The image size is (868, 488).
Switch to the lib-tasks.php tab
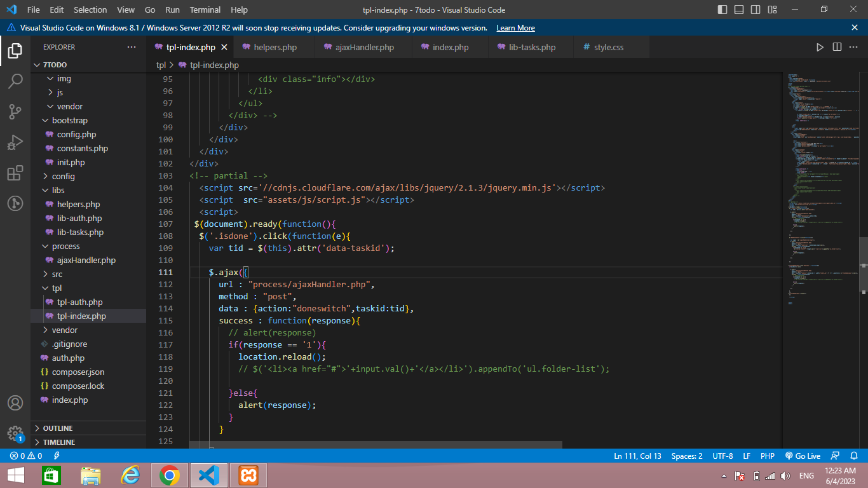(532, 48)
